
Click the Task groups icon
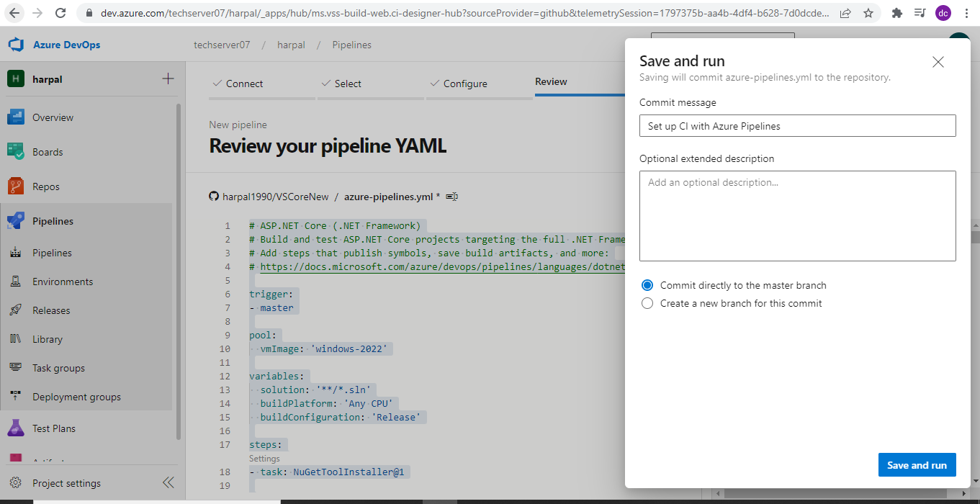click(x=16, y=368)
